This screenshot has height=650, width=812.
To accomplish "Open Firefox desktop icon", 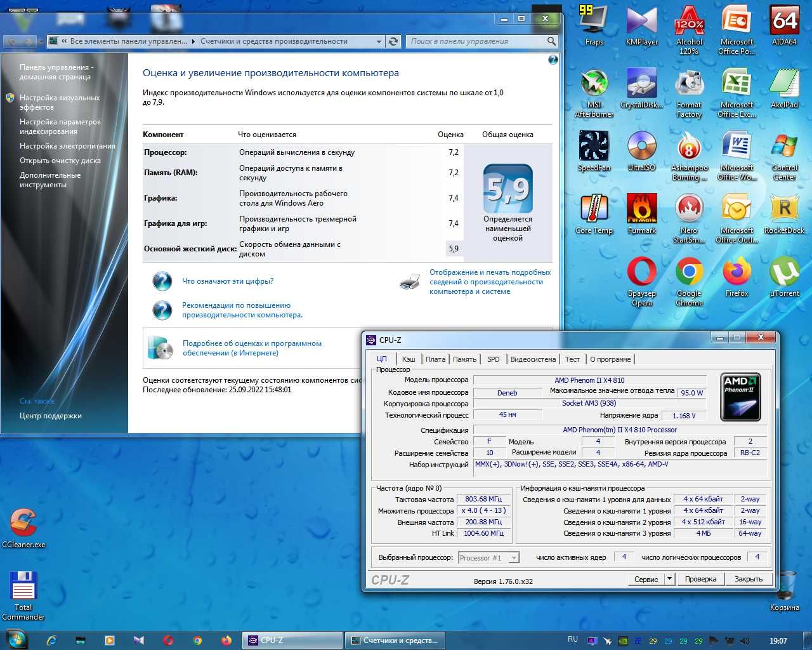I will point(737,277).
